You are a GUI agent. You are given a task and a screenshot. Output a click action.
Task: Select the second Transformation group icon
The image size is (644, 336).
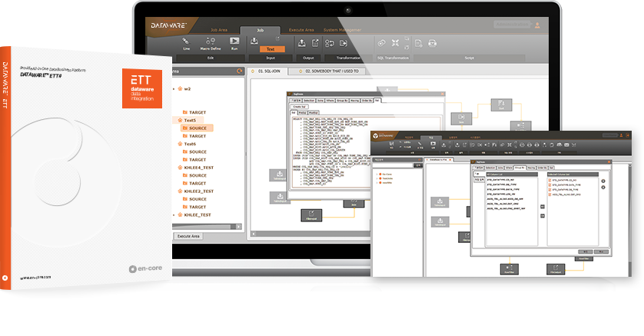tap(344, 43)
